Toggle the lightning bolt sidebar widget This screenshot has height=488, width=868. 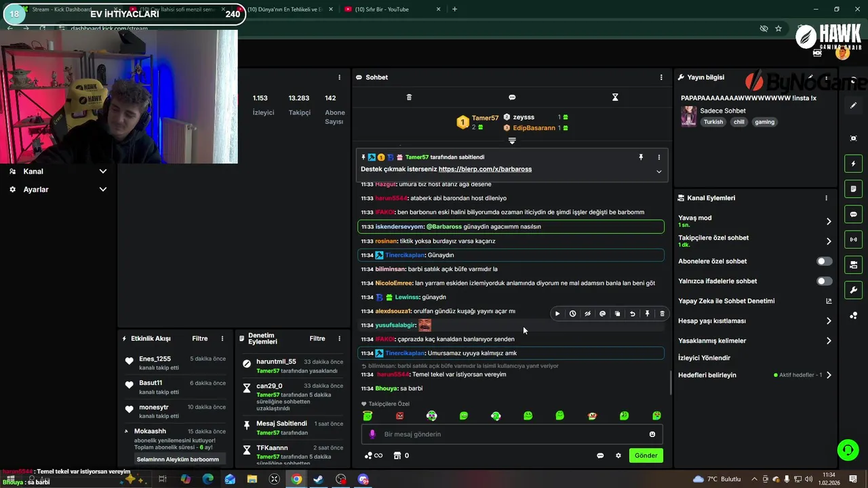(x=854, y=164)
